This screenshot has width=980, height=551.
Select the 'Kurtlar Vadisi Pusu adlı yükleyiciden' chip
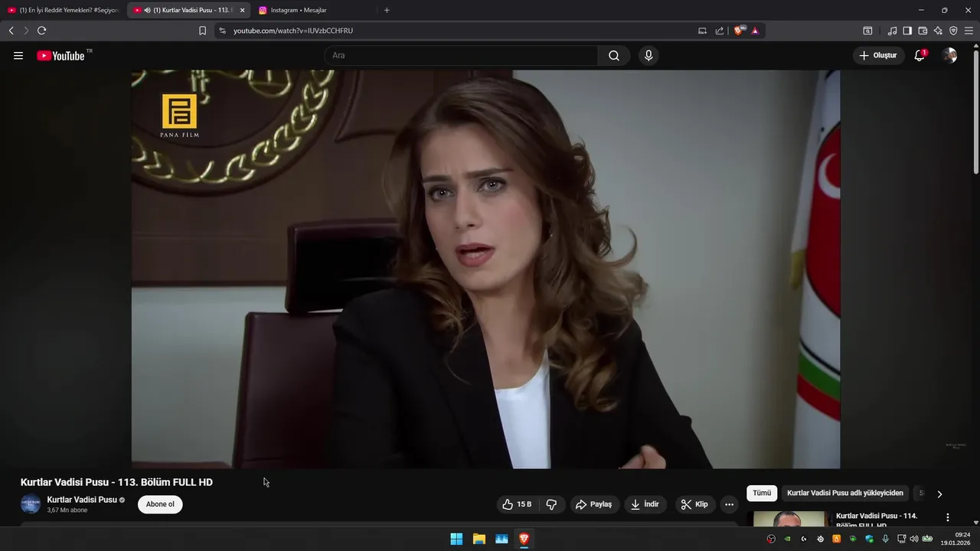pos(845,494)
